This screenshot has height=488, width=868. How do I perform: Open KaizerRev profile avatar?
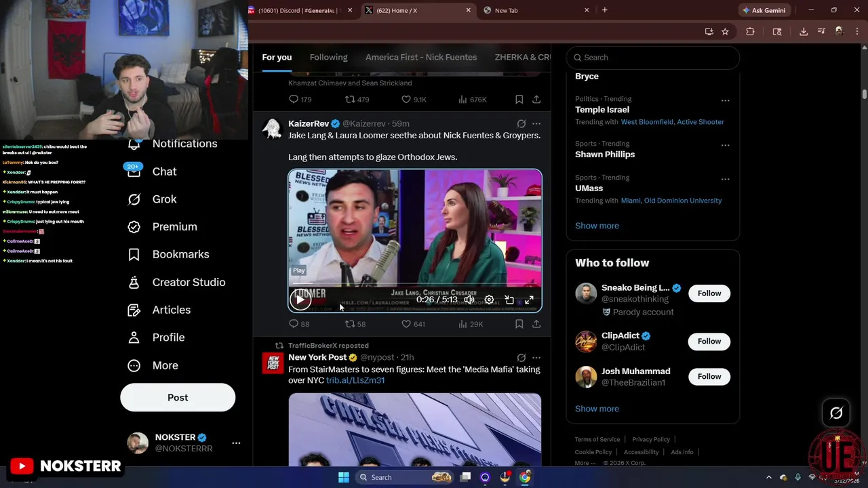click(273, 129)
